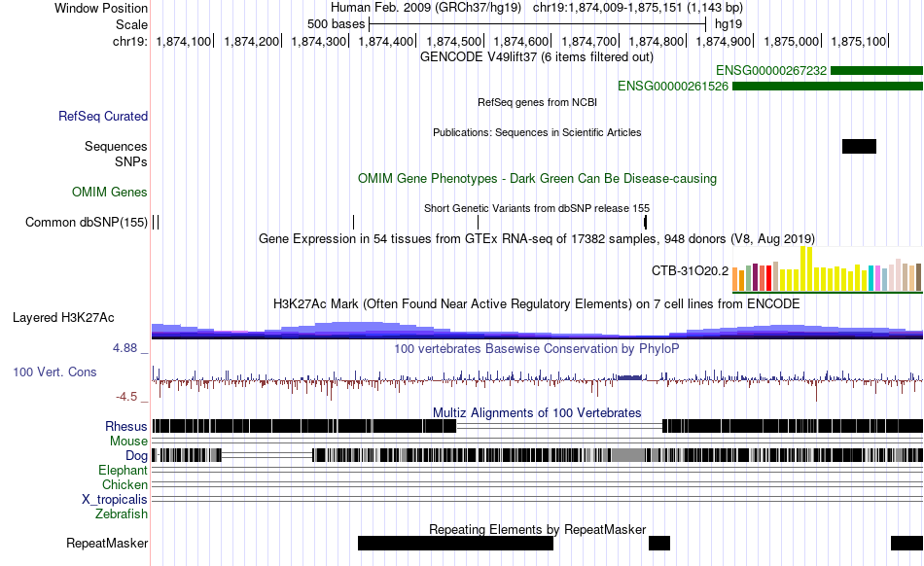Click the Chicken alignment label

coord(124,484)
